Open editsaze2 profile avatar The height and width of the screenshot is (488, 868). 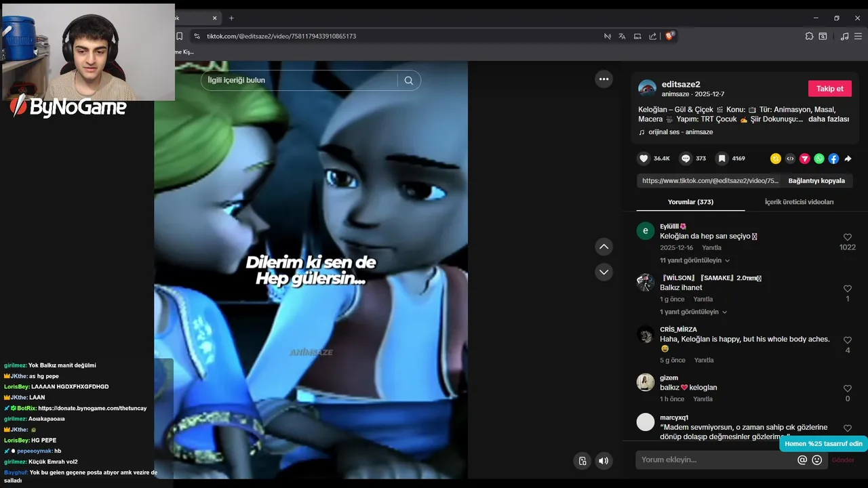click(647, 89)
